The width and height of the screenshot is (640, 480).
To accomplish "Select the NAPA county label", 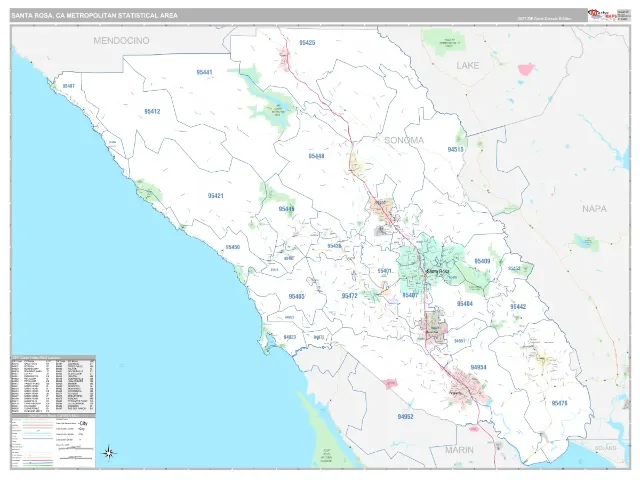I will tap(594, 209).
